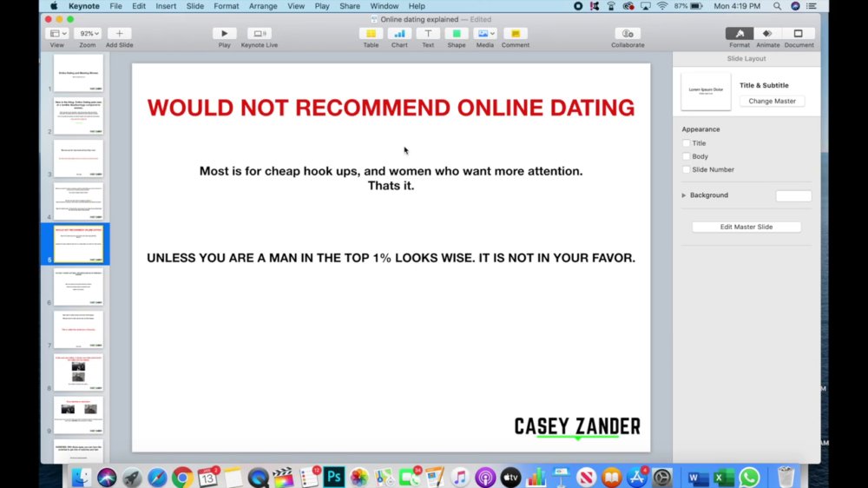Screen dimensions: 868x488
Task: Open the Arrange menu
Action: [x=263, y=6]
